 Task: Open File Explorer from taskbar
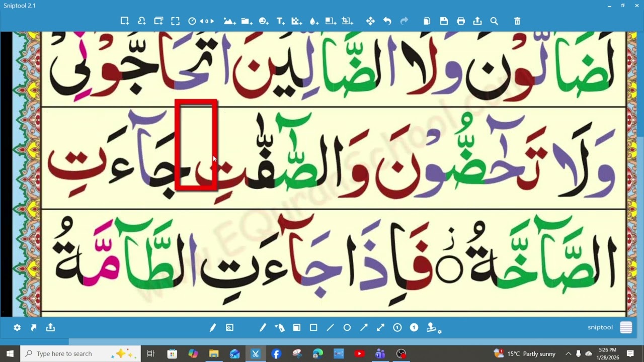tap(214, 353)
